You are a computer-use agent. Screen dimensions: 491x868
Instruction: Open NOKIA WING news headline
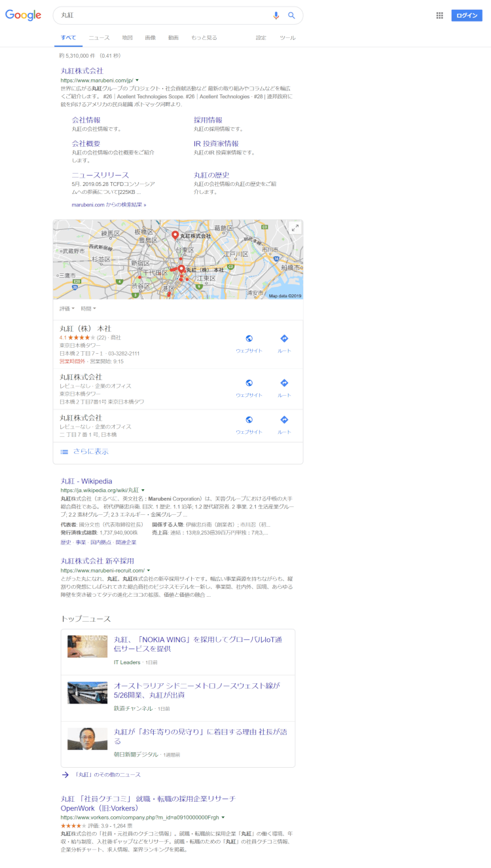pyautogui.click(x=198, y=644)
